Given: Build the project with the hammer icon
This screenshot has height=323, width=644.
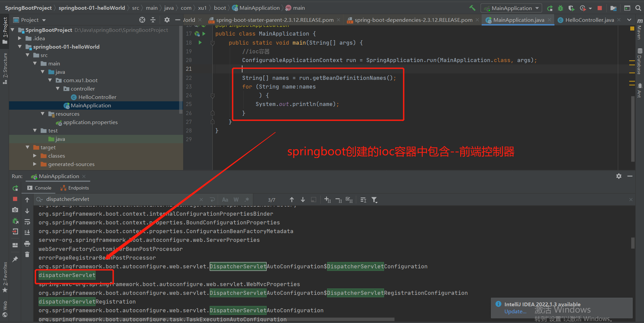Looking at the screenshot, I should pos(472,8).
